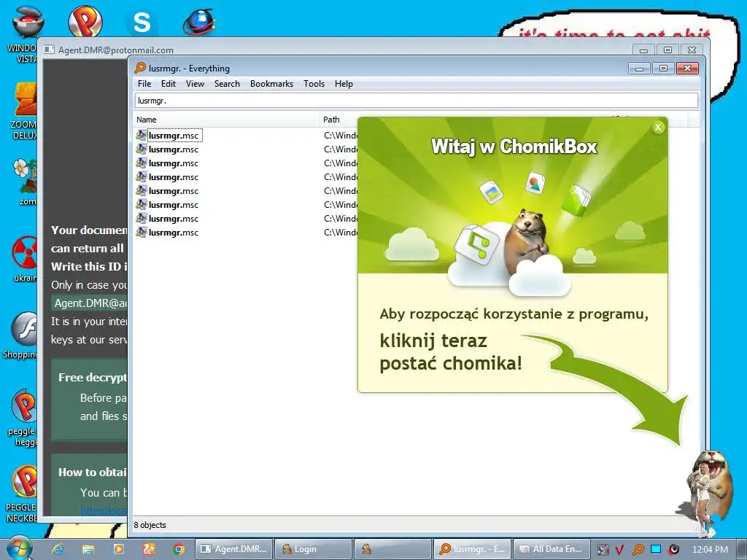
Task: Click the '8 objects' status bar text
Action: tap(150, 525)
